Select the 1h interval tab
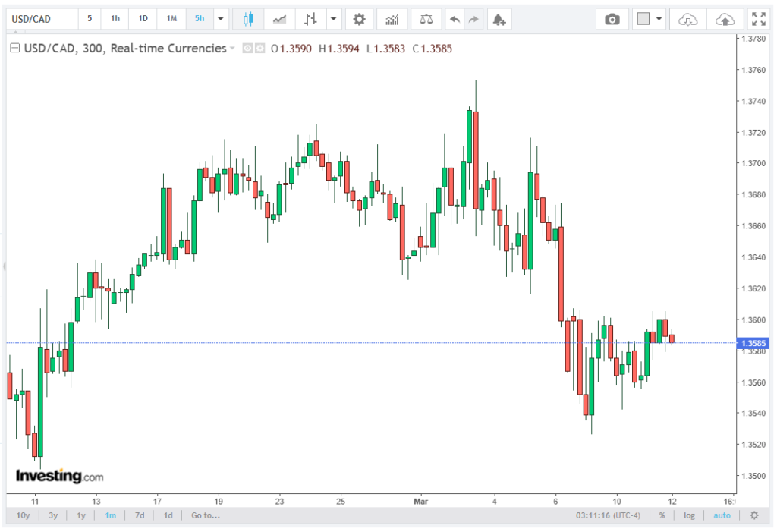Viewport: 777px width, 532px height. click(x=115, y=19)
